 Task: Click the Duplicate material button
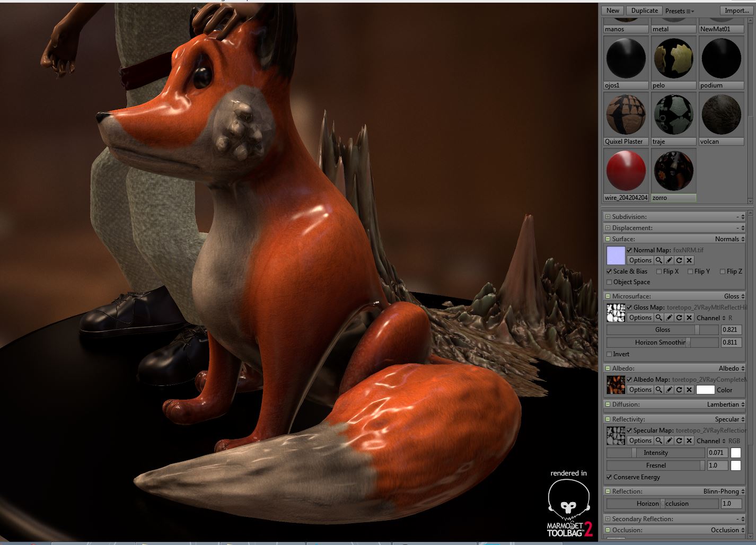coord(644,11)
